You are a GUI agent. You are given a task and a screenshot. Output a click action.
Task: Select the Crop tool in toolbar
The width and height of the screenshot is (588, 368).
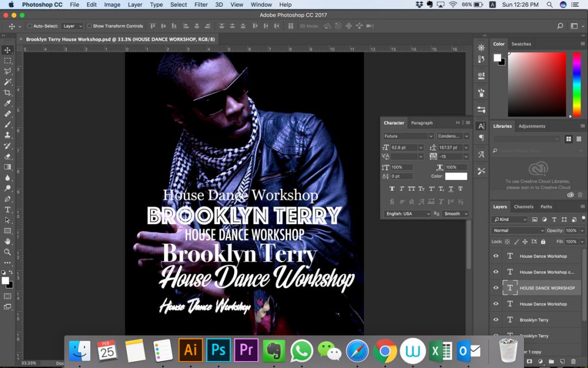[x=7, y=93]
